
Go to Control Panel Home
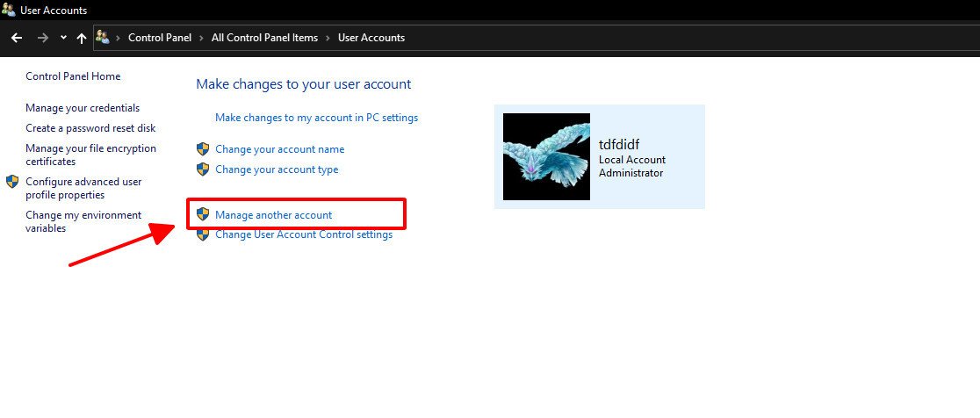click(73, 76)
